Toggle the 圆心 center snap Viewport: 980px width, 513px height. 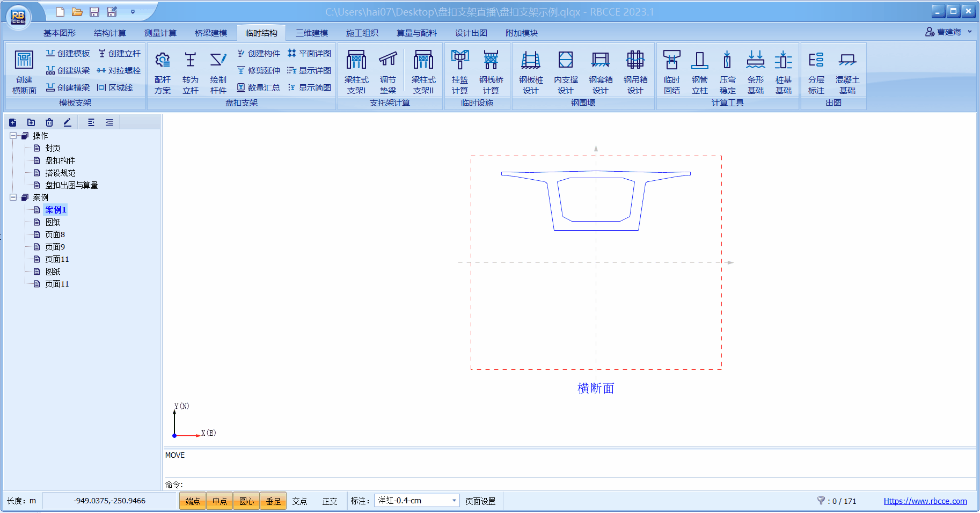coord(246,501)
